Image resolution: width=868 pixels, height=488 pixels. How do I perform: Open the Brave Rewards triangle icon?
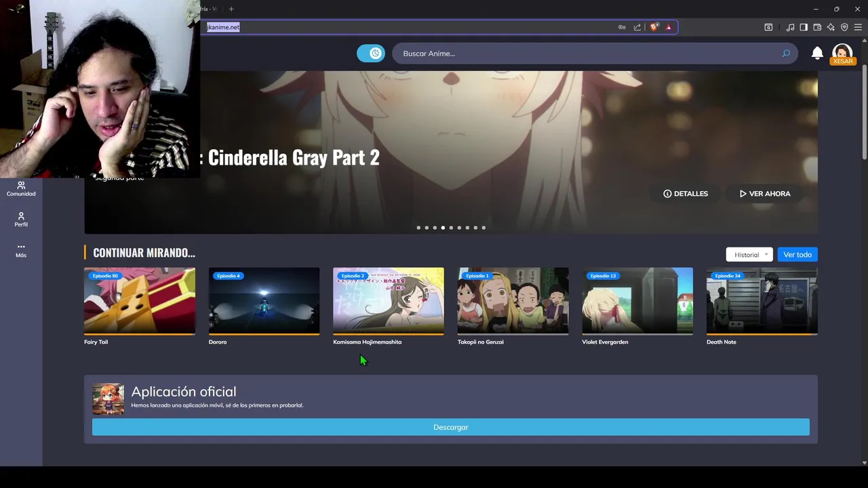click(x=669, y=27)
